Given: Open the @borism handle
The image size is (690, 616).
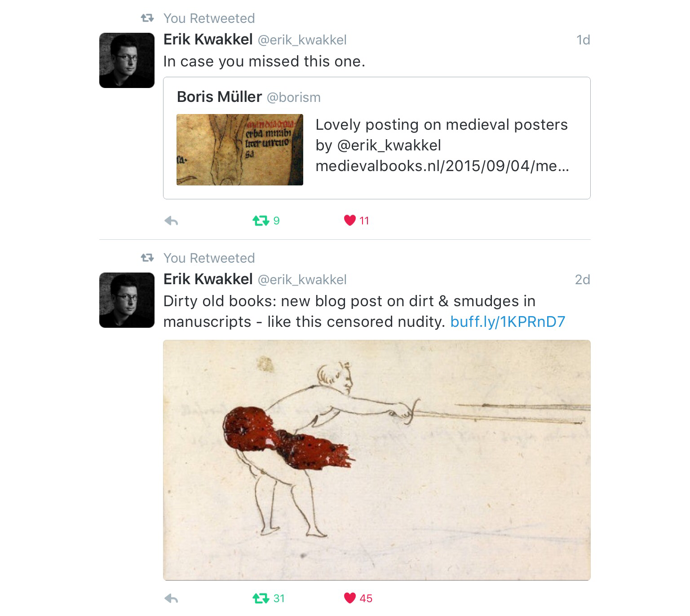Looking at the screenshot, I should [x=294, y=97].
